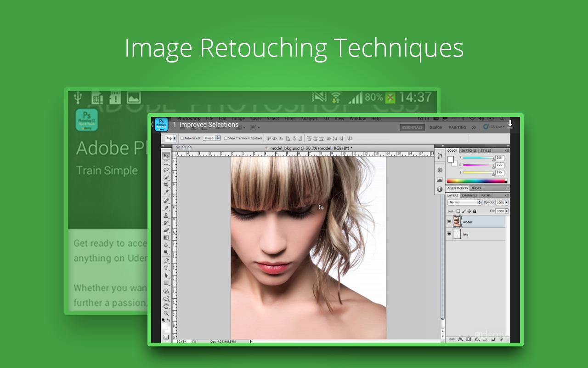Click the swap foreground and background colors icon
Viewport: 588px width, 368px height.
[169, 320]
